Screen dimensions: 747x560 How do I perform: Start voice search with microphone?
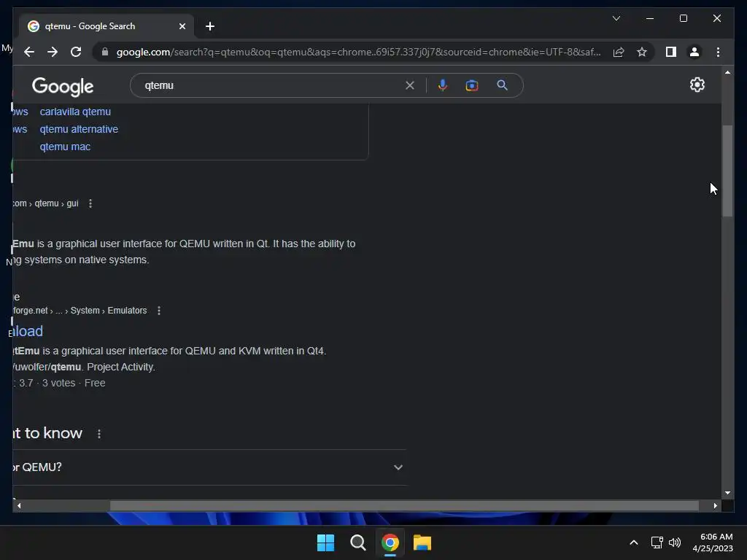tap(443, 85)
